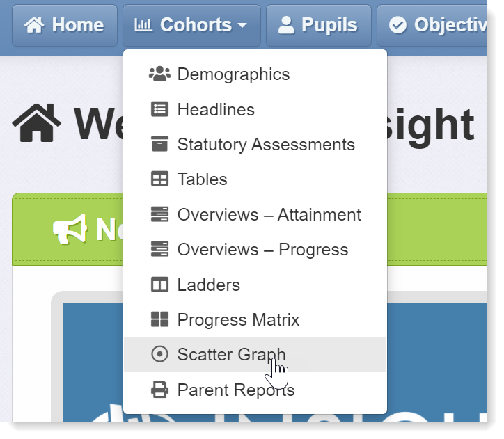Click the Parent Reports printer icon
The height and width of the screenshot is (439, 504).
click(x=159, y=390)
